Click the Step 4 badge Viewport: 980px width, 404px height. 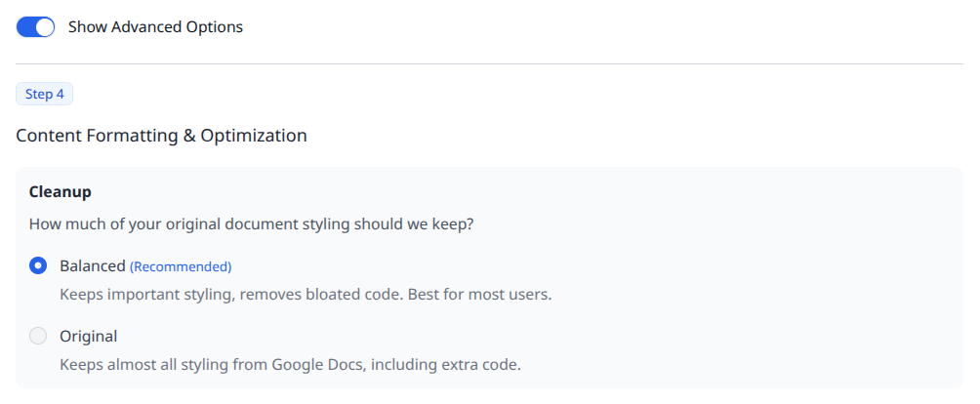pyautogui.click(x=44, y=95)
